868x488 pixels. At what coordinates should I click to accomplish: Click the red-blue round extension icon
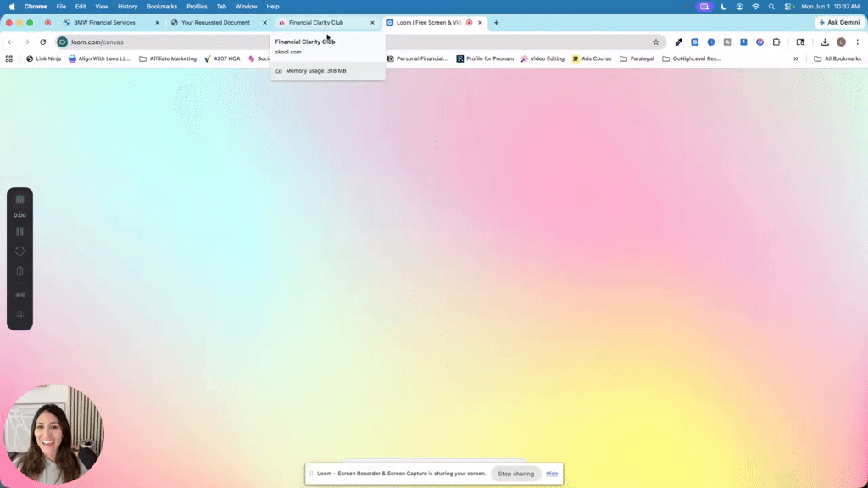point(760,42)
